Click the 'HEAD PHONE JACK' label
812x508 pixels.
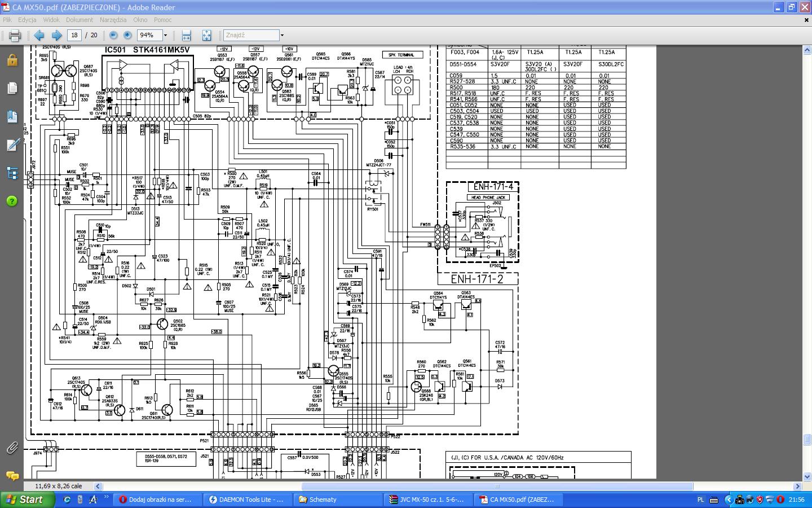click(488, 198)
